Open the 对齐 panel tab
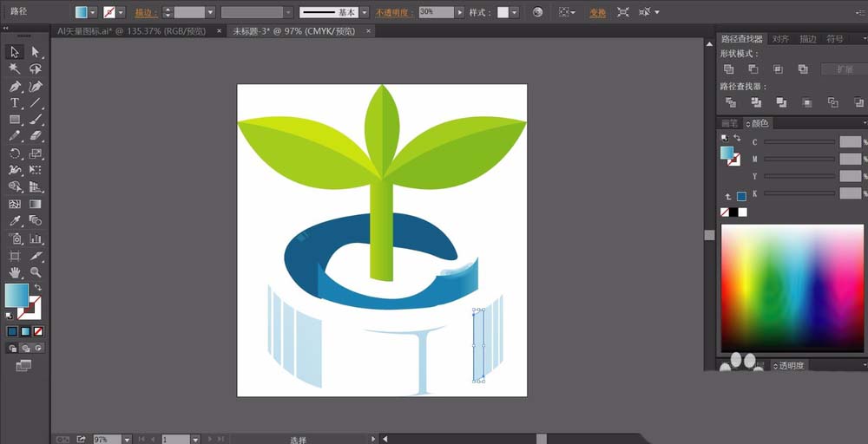This screenshot has width=868, height=444. tap(780, 39)
